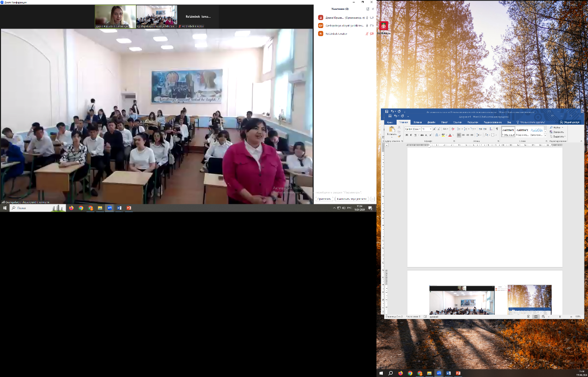588x377 pixels.
Task: Click the Zoom icon in the taskbar under the Word window
Action: coord(439,373)
